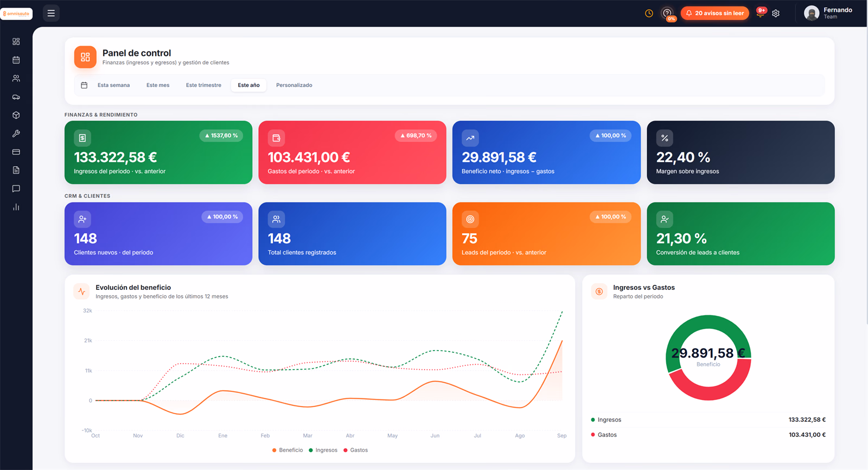
Task: Open the clients (people) sidebar icon
Action: pyautogui.click(x=16, y=78)
